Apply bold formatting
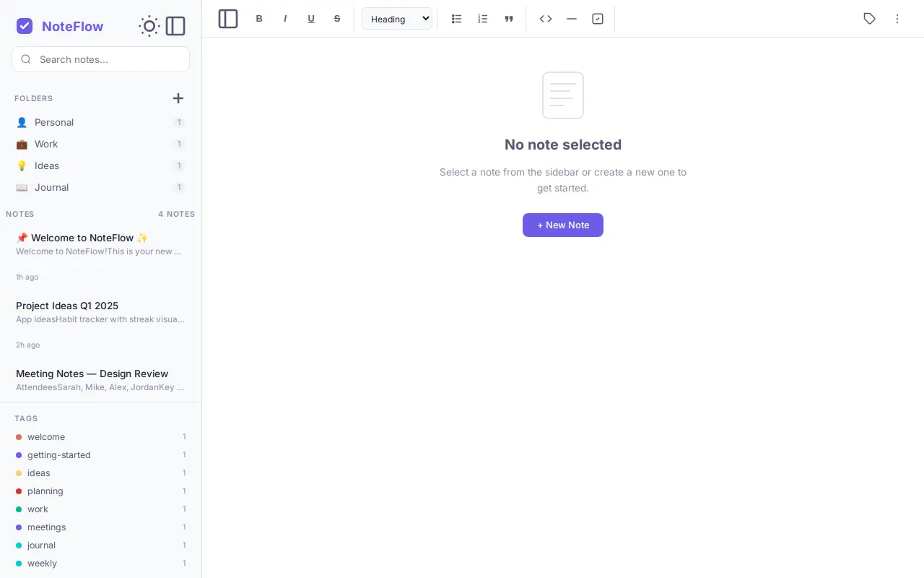Screen dimensions: 924x578 259,19
